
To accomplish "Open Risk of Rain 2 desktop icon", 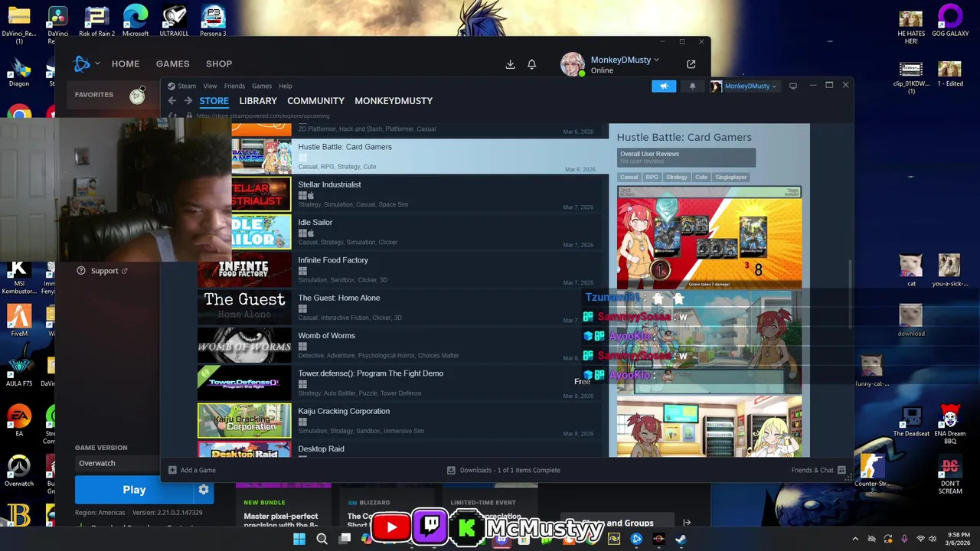I will (x=96, y=21).
